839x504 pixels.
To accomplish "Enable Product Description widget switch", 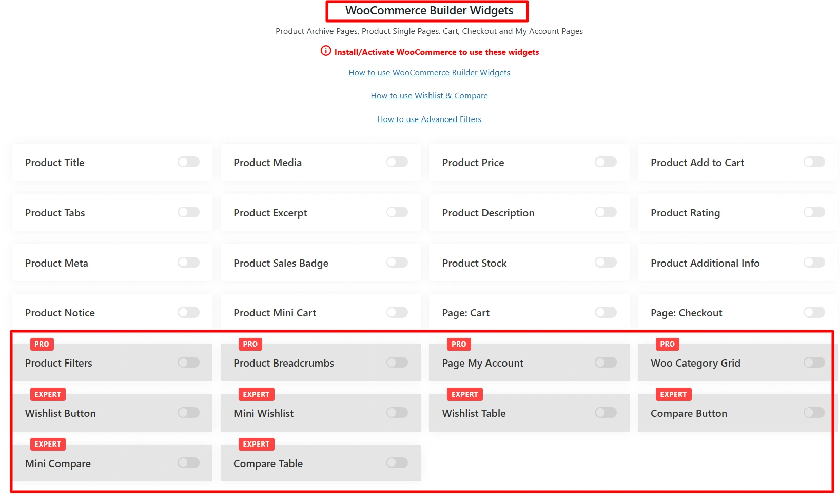I will (x=606, y=212).
